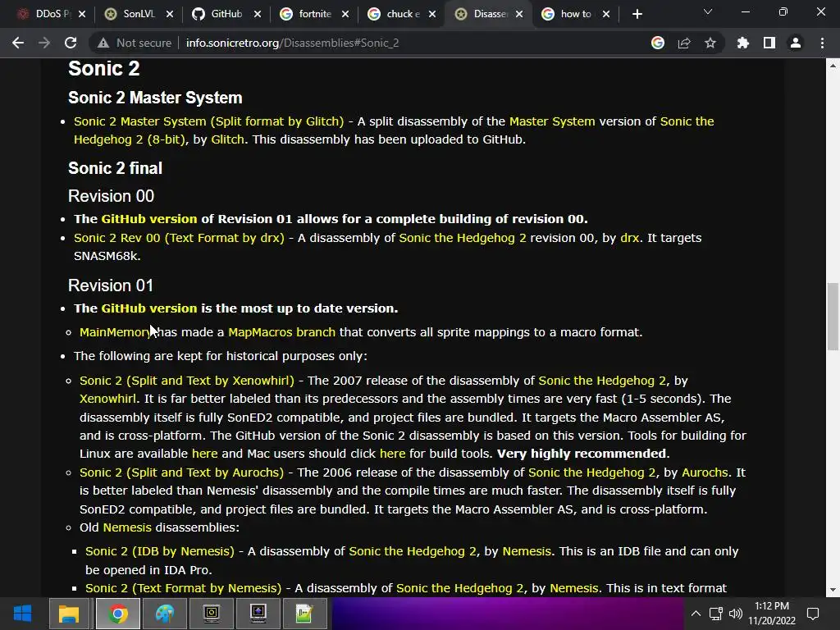Open a new browser tab
The height and width of the screenshot is (630, 840).
tap(637, 14)
